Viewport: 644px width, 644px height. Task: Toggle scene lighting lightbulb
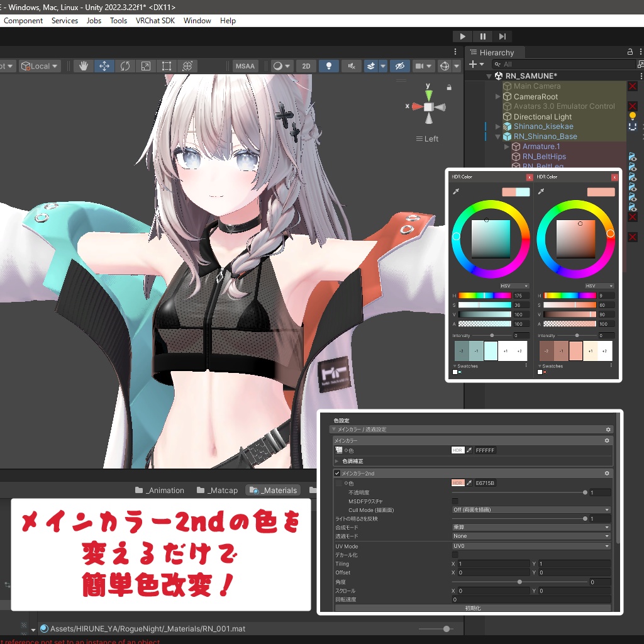(x=328, y=66)
